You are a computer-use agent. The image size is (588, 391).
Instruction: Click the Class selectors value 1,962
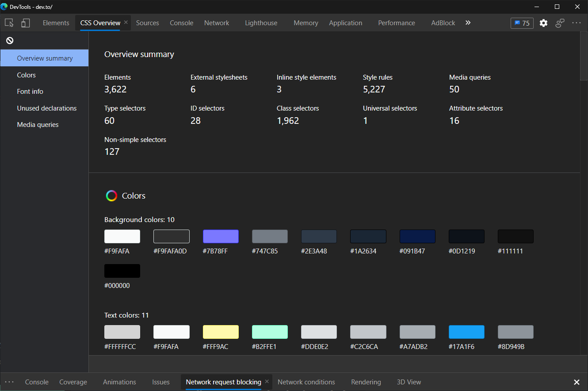288,120
